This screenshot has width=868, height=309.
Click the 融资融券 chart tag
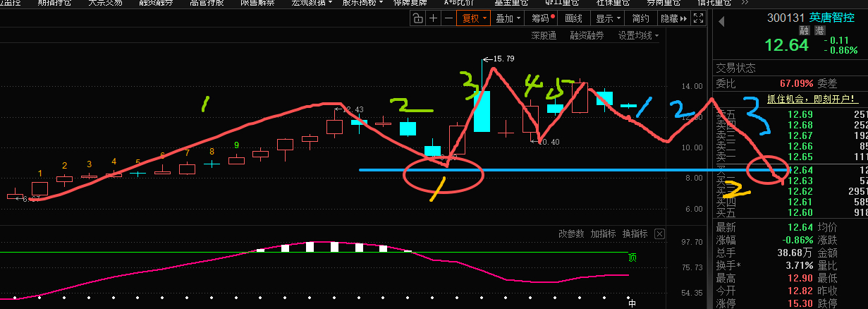coord(587,35)
